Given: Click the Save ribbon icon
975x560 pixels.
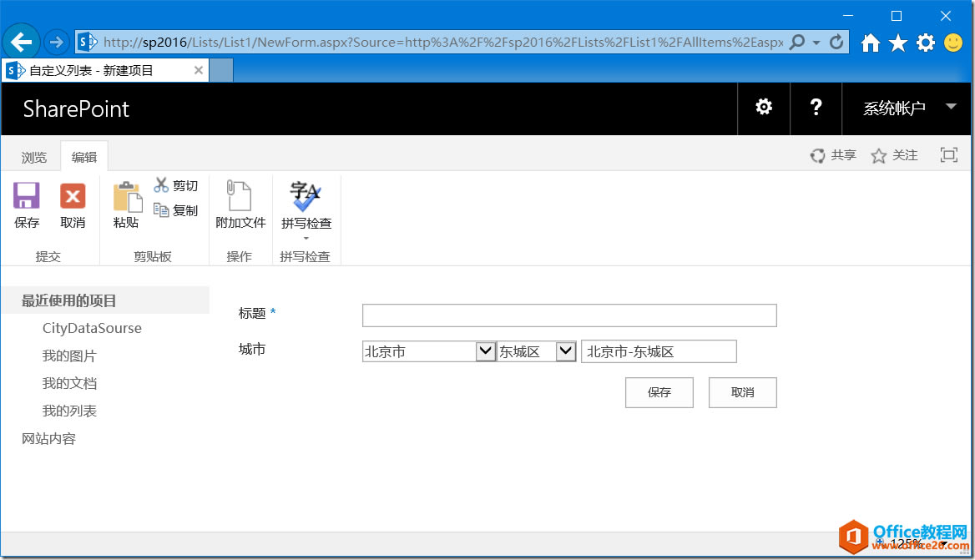Looking at the screenshot, I should [x=27, y=197].
